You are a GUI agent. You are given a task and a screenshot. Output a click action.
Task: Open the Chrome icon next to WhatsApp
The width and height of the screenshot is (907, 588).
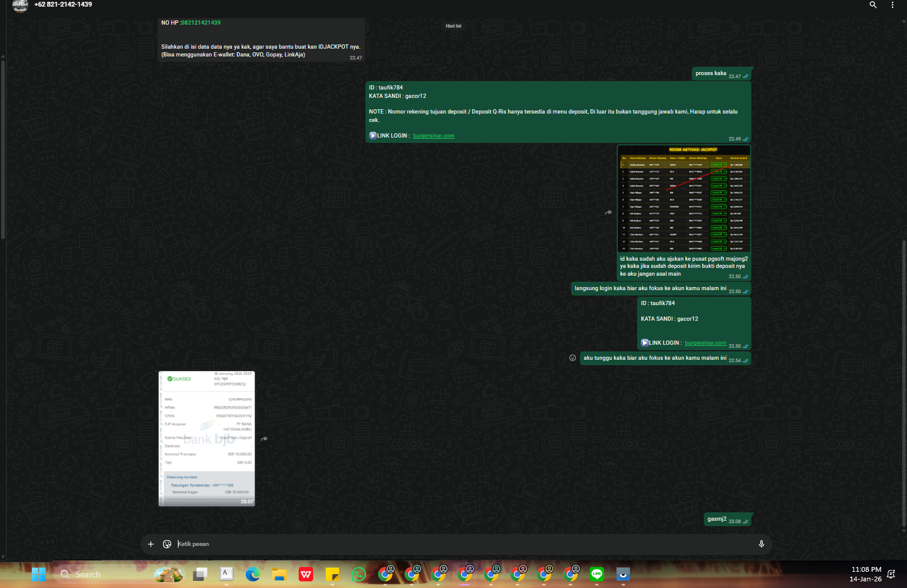click(385, 575)
